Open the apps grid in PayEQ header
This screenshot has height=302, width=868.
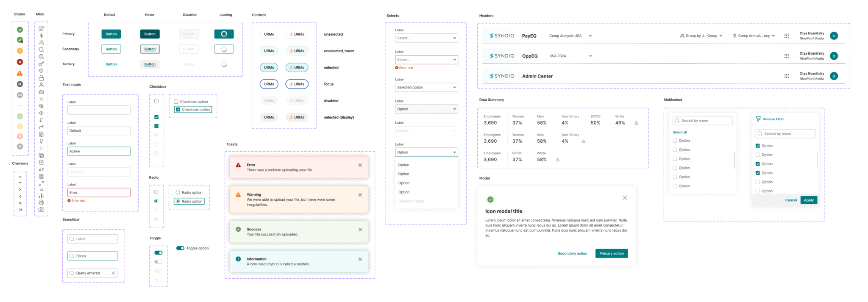(786, 36)
